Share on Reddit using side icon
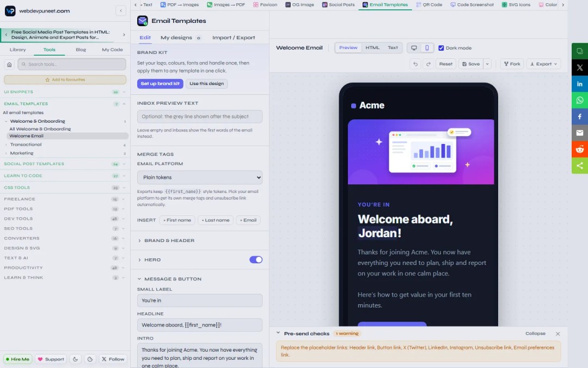Screen dimensions: 588x368 [580, 149]
